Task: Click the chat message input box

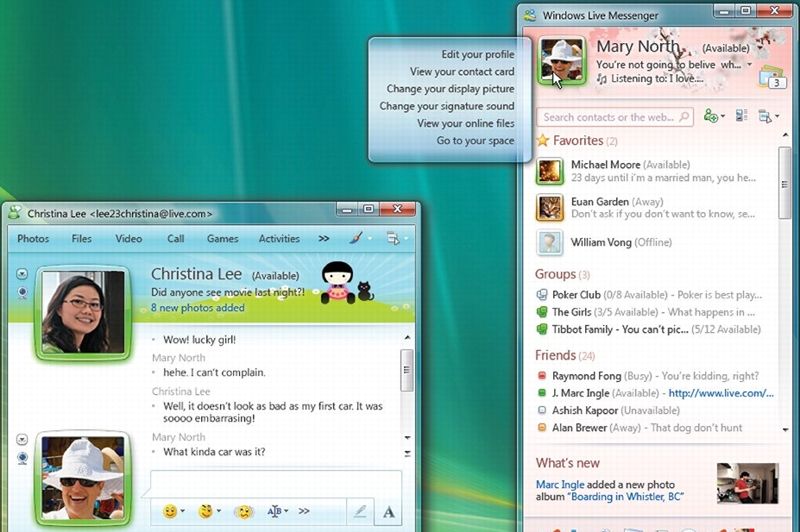Action: [x=276, y=483]
